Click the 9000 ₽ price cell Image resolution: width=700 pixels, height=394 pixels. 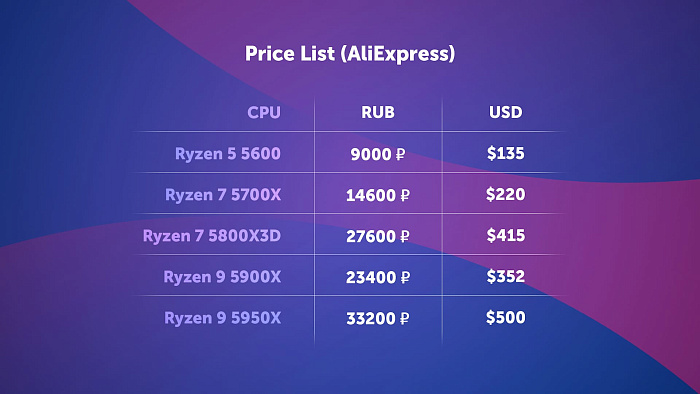[378, 154]
